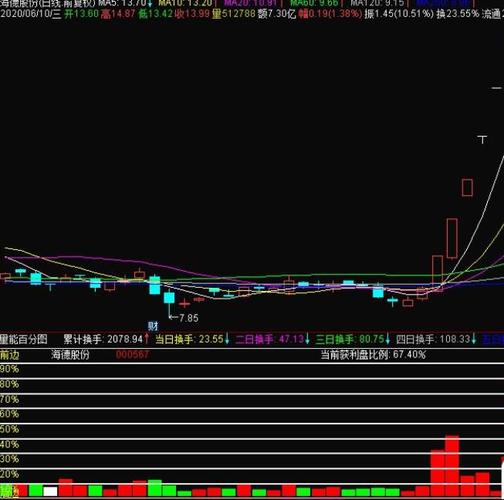This screenshot has height=500, width=504.
Task: Click the T-shaped candlestick at the top right
Action: point(482,139)
